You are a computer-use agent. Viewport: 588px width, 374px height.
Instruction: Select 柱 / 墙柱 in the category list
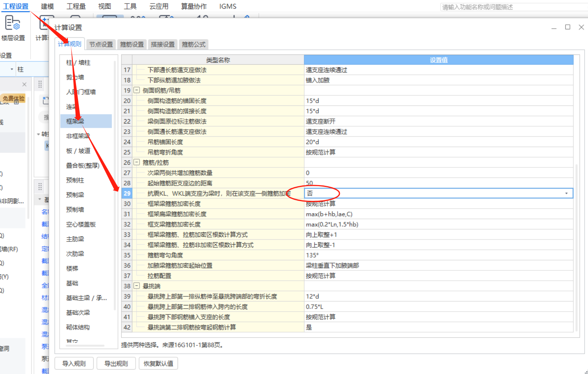(78, 62)
